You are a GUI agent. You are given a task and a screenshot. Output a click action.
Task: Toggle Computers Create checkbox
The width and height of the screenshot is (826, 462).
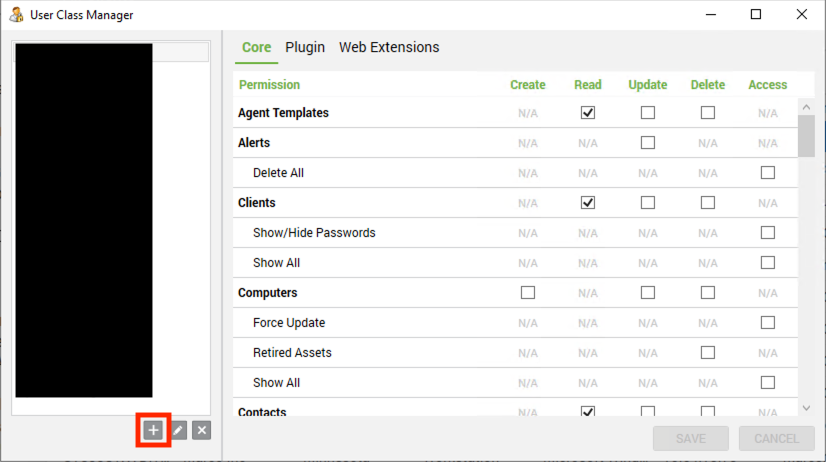pyautogui.click(x=528, y=292)
